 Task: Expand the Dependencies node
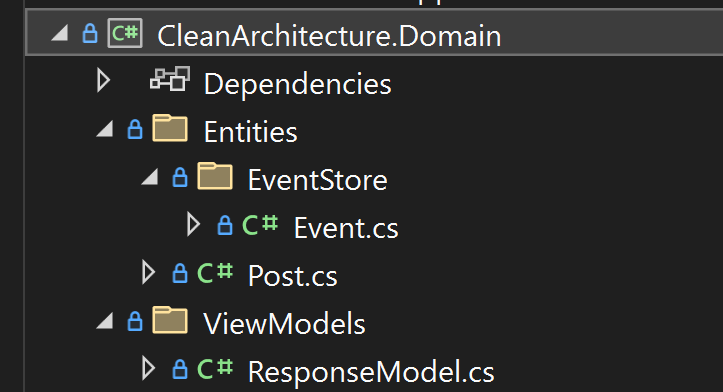[x=104, y=81]
